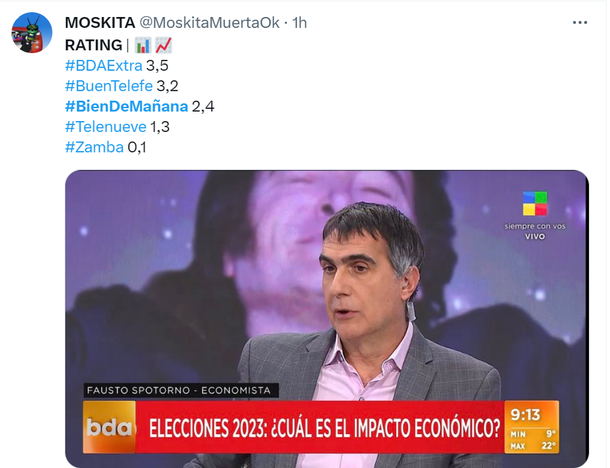The height and width of the screenshot is (468, 610).
Task: Click the red upward trend chart emoji
Action: [x=163, y=45]
